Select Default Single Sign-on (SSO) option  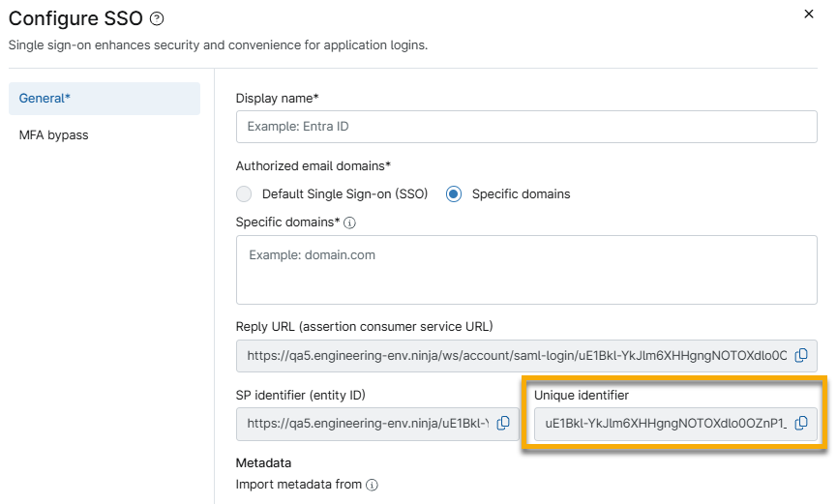[244, 193]
